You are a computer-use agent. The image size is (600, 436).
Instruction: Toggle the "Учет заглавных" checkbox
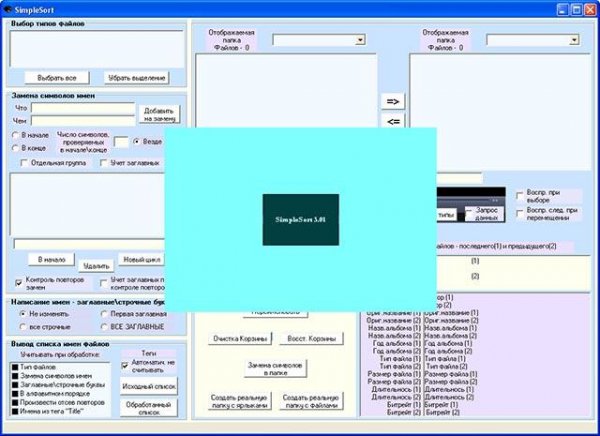(x=104, y=163)
